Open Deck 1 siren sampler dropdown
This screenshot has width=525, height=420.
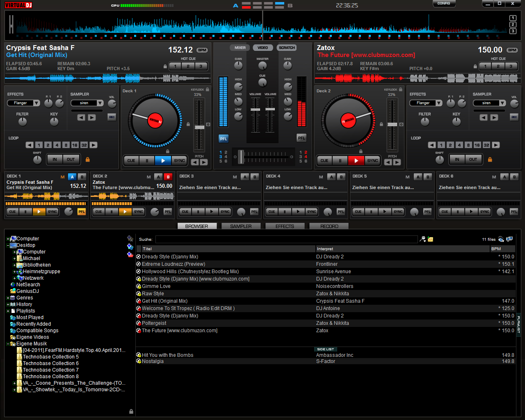click(x=87, y=103)
